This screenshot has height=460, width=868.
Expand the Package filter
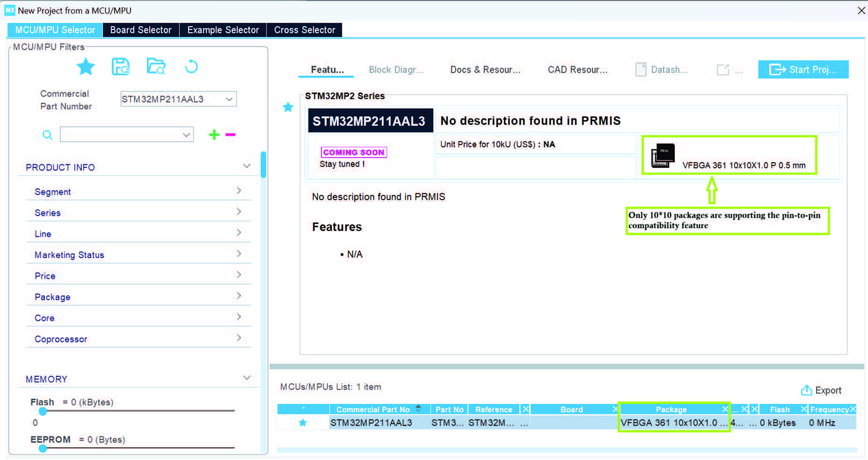click(239, 296)
